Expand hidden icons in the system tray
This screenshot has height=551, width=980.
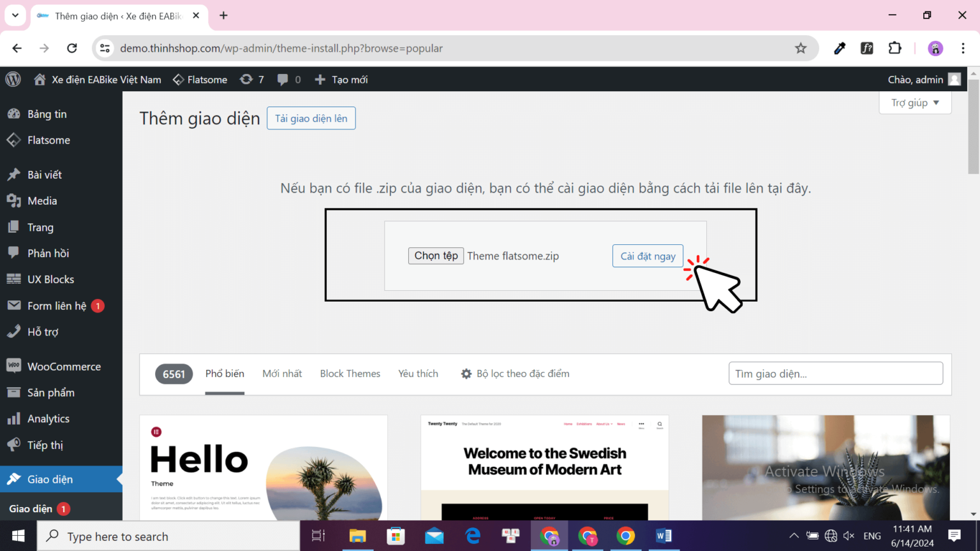[794, 536]
